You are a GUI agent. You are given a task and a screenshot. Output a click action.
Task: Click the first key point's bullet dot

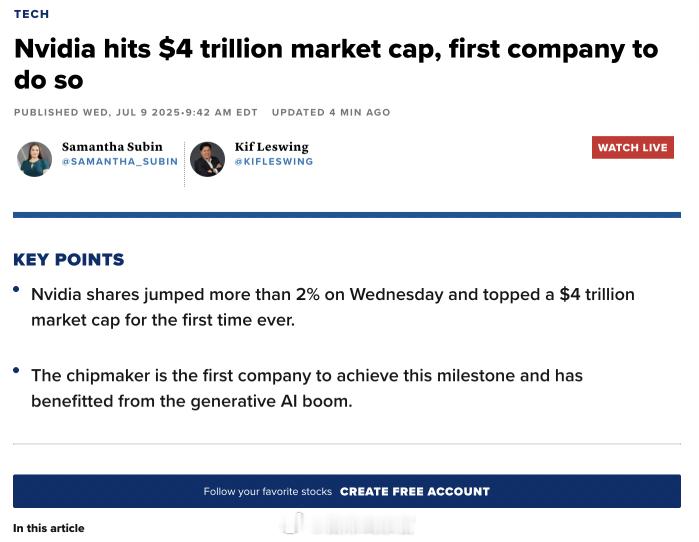pos(16,289)
